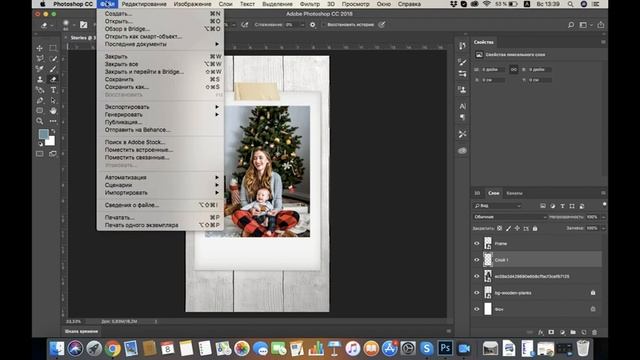640x360 pixels.
Task: Select the Lasso tool
Action: [x=40, y=58]
